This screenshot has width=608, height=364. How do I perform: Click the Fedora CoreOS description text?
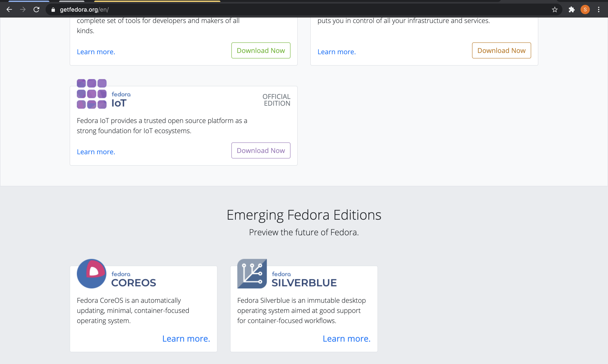pos(133,311)
